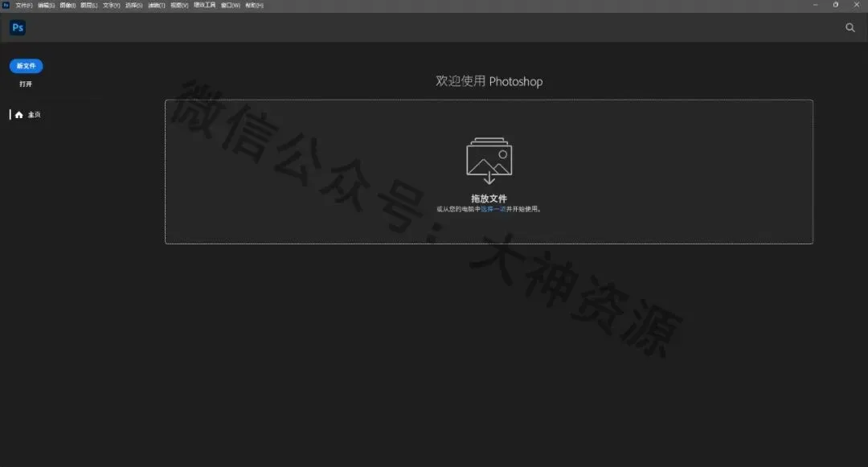This screenshot has width=868, height=467.
Task: Open the 增效工具 menu
Action: click(x=204, y=5)
